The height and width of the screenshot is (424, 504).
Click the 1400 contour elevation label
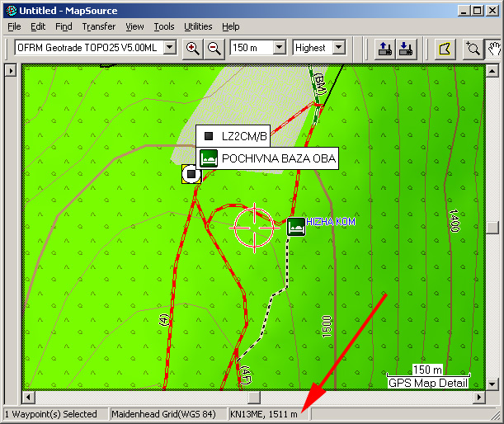tap(455, 220)
